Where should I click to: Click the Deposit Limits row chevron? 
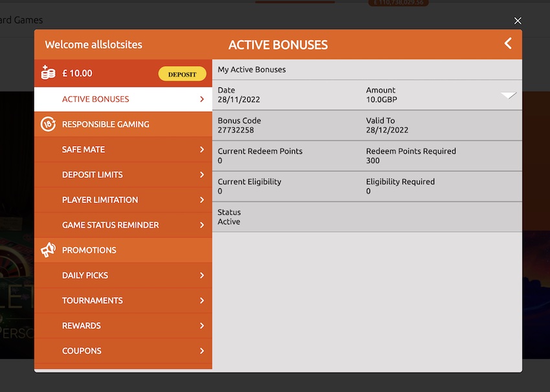(x=202, y=175)
